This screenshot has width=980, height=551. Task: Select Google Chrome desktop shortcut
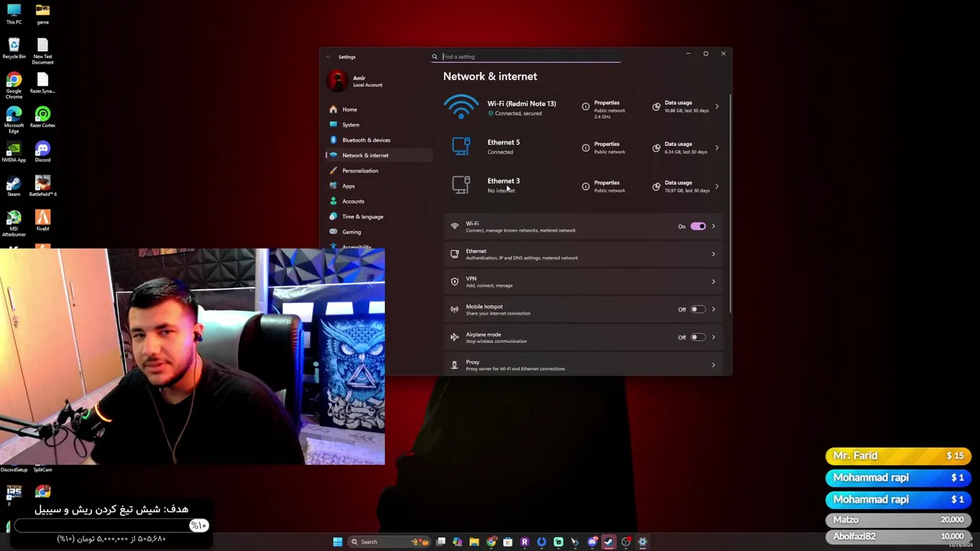[x=14, y=86]
